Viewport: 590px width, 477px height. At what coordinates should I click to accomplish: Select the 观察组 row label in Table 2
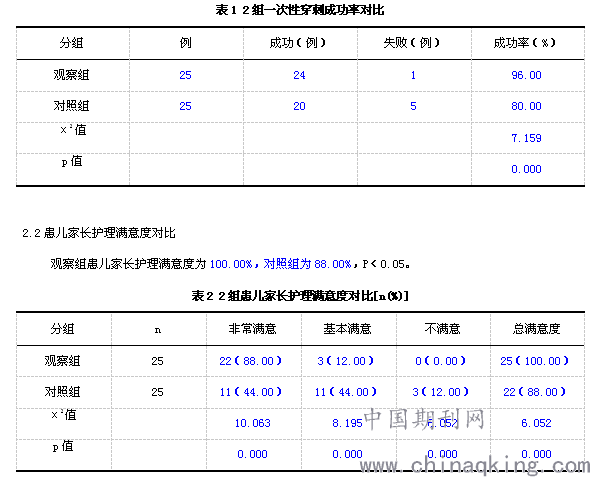pos(62,361)
